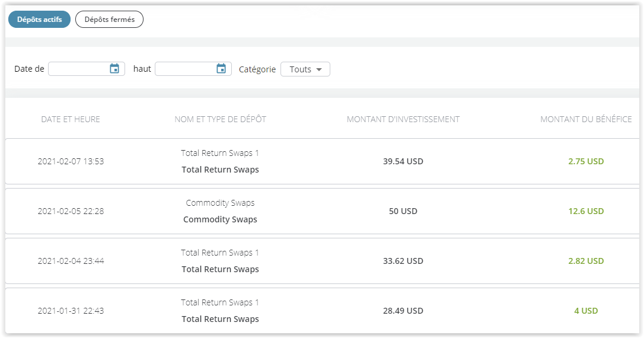Click the 'Date et heure' column header
Screen dimensions: 644x338
pos(71,119)
